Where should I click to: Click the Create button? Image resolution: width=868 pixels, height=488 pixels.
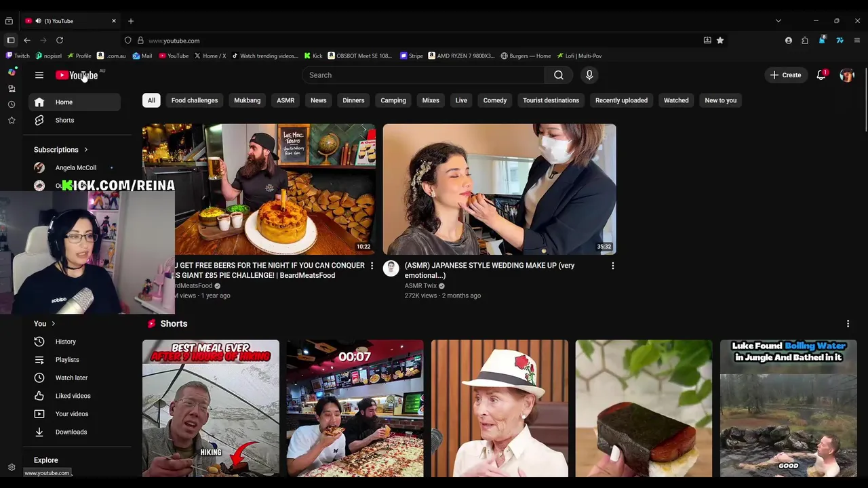click(x=785, y=75)
